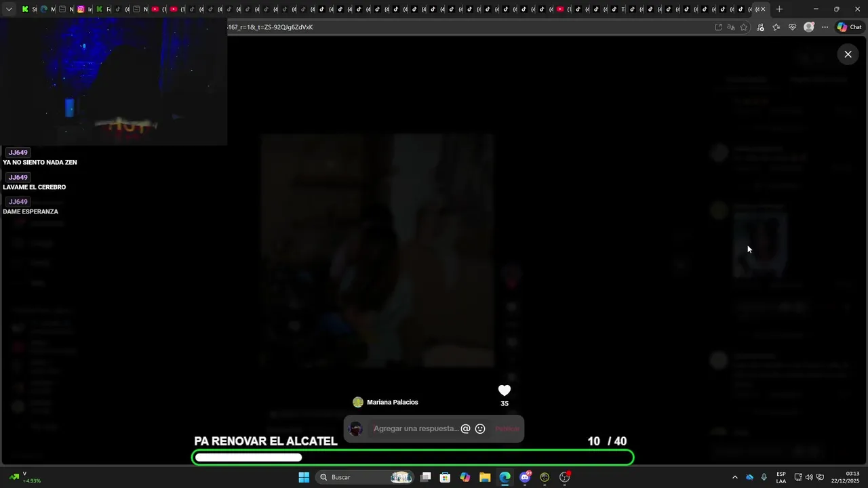Open a new browser tab
The height and width of the screenshot is (488, 868).
tap(779, 9)
